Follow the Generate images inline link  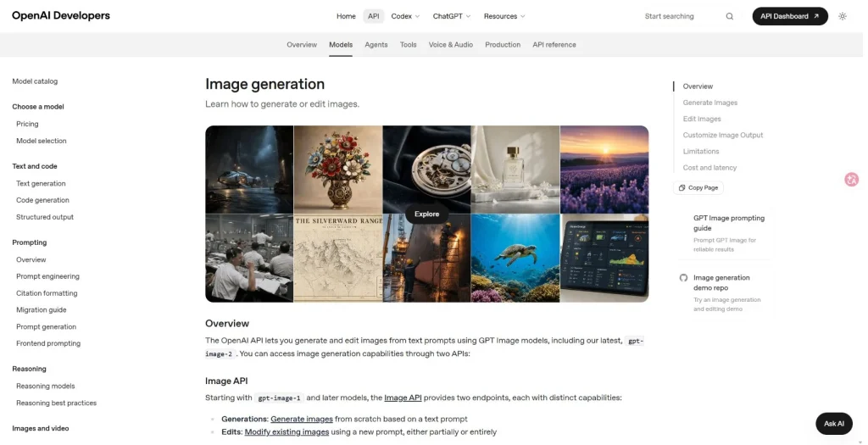tap(302, 419)
